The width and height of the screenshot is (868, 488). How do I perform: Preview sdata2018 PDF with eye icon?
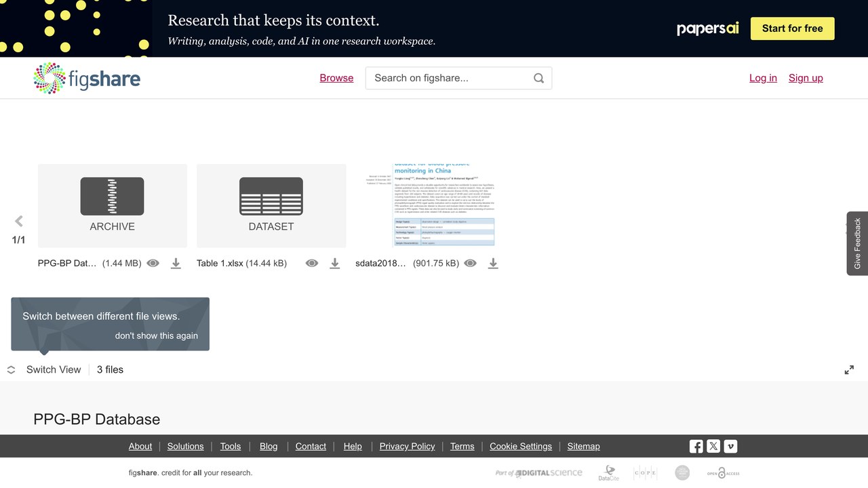[x=471, y=263]
